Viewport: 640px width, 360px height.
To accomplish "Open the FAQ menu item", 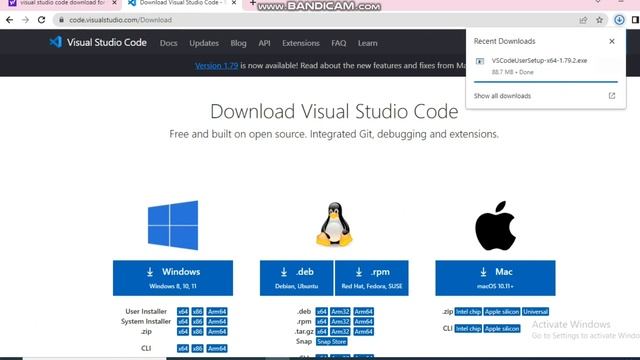I will pos(339,43).
